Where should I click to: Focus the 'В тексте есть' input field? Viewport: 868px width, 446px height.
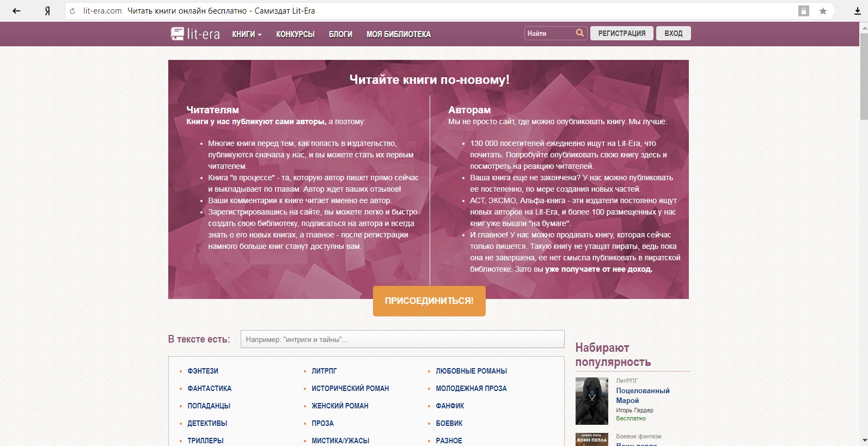tap(402, 339)
